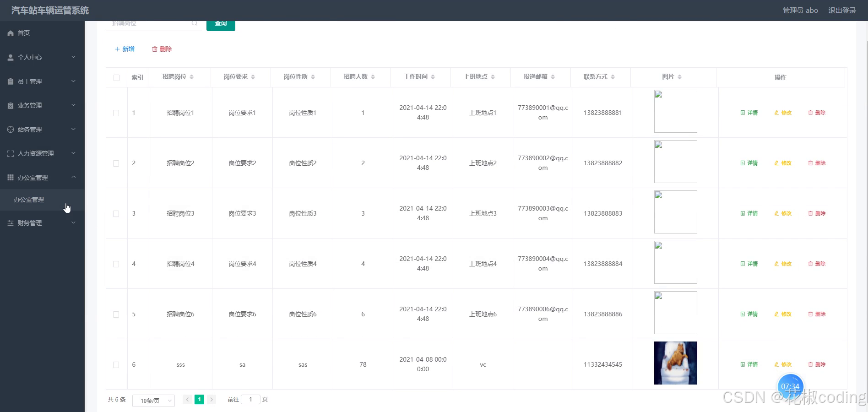Click the sort arrows on 工作时间 column
This screenshot has height=412, width=868.
click(x=433, y=77)
